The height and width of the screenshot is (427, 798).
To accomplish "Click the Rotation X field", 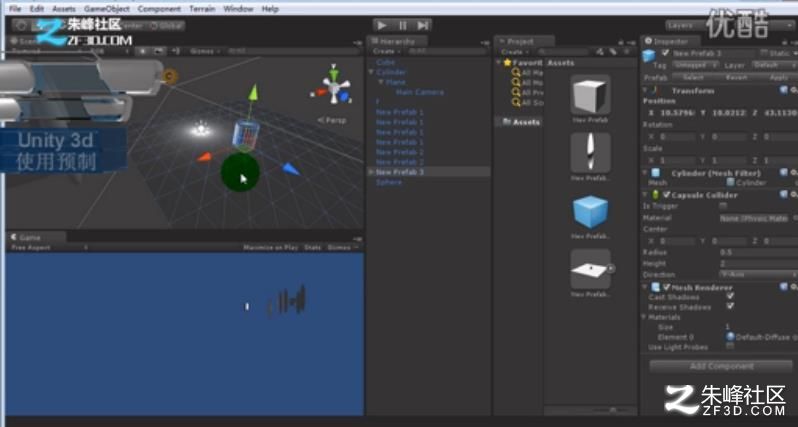I will coord(677,137).
